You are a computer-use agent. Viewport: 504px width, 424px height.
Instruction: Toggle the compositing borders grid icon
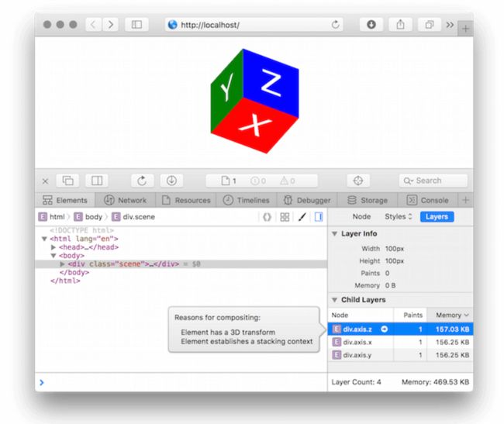pos(285,217)
